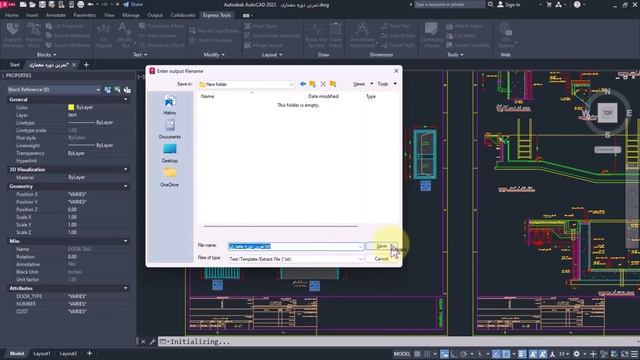Open the Parametric ribbon tab

(x=84, y=15)
